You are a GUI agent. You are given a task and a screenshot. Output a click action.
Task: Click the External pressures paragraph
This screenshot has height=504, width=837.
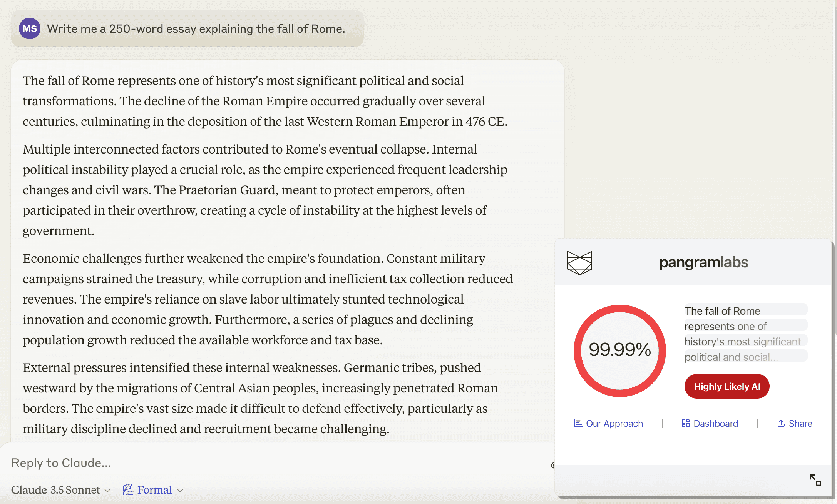tap(265, 398)
